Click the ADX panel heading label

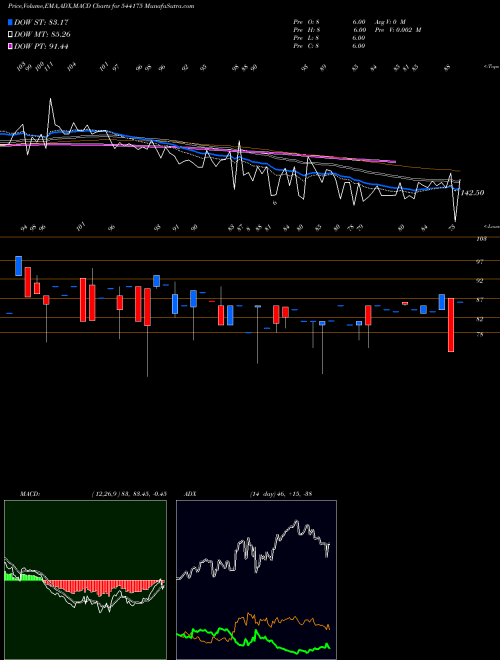(x=190, y=494)
